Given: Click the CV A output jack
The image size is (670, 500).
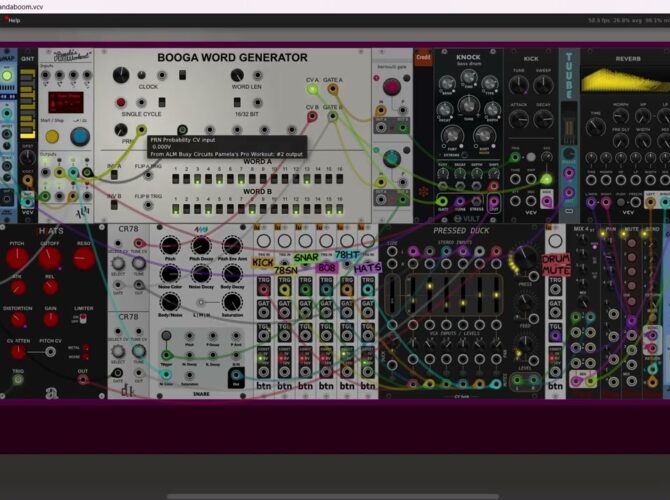Looking at the screenshot, I should (312, 89).
